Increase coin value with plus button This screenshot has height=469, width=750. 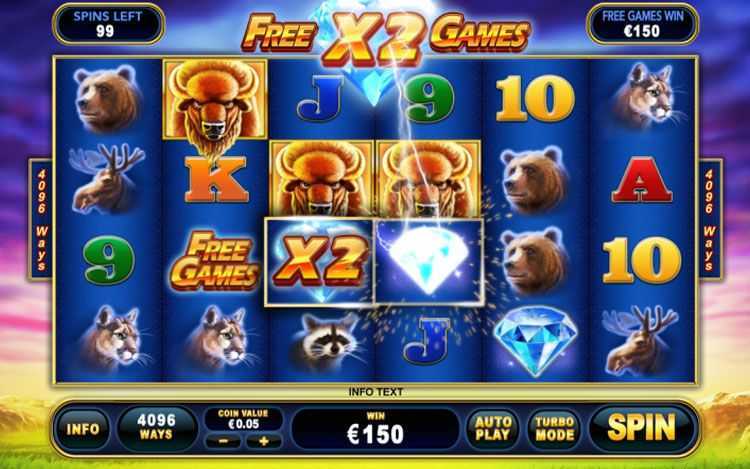pos(264,441)
